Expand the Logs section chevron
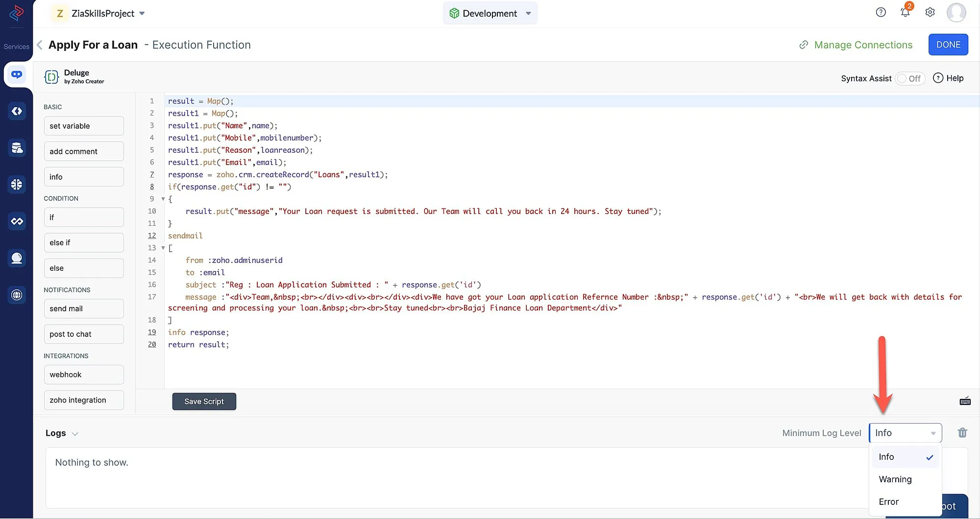This screenshot has height=519, width=980. click(x=75, y=434)
